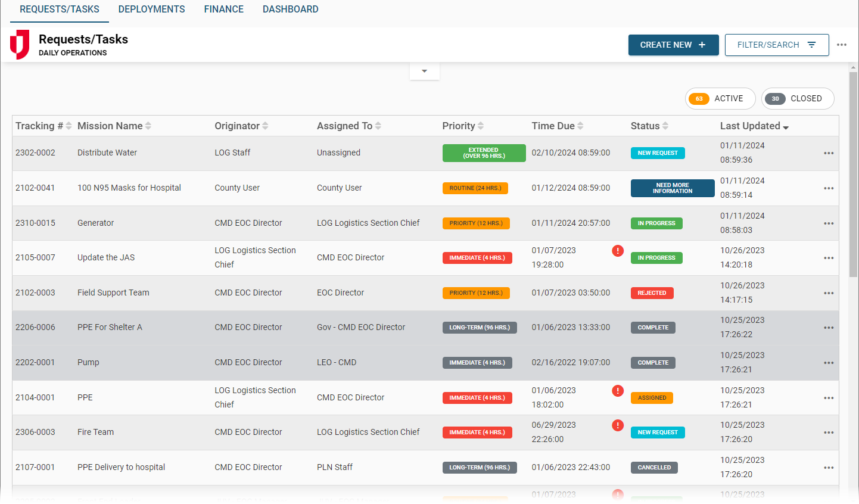Open the actions menu for the Pump request
This screenshot has height=504, width=859.
coord(829,362)
